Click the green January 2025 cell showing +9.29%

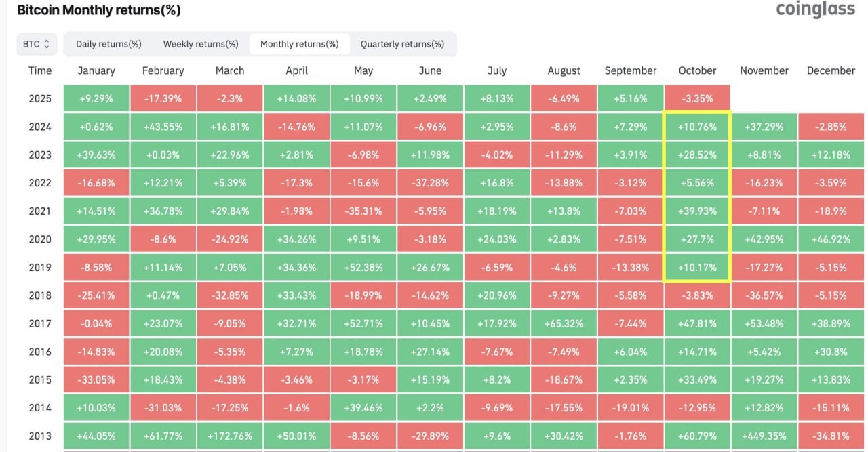pos(96,98)
